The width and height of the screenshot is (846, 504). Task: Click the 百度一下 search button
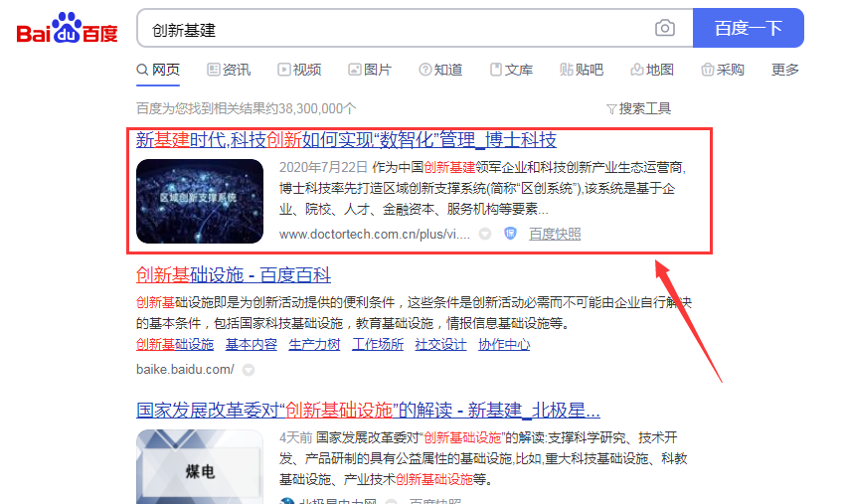click(749, 28)
